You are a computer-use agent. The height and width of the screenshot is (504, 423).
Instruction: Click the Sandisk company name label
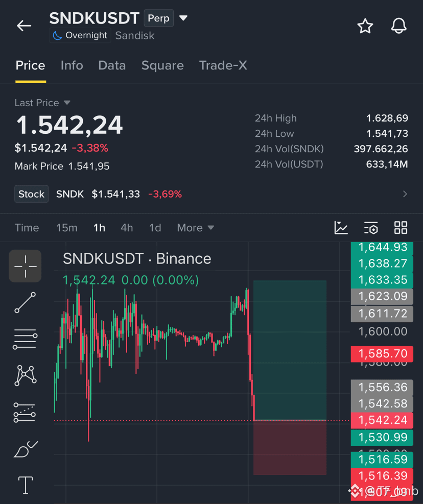135,36
